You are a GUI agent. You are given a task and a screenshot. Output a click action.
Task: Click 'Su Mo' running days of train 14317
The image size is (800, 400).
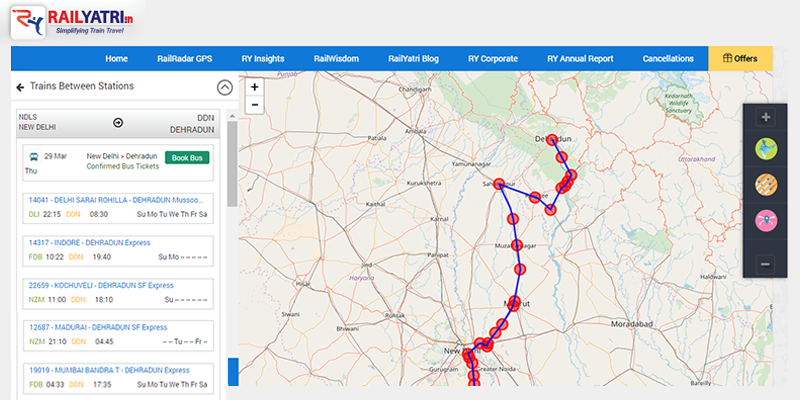(169, 257)
